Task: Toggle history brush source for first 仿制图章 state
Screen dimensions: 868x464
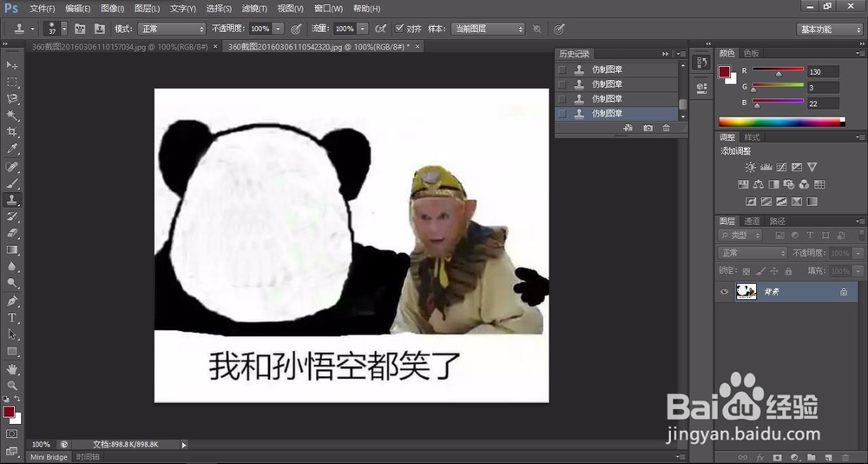Action: coord(562,70)
